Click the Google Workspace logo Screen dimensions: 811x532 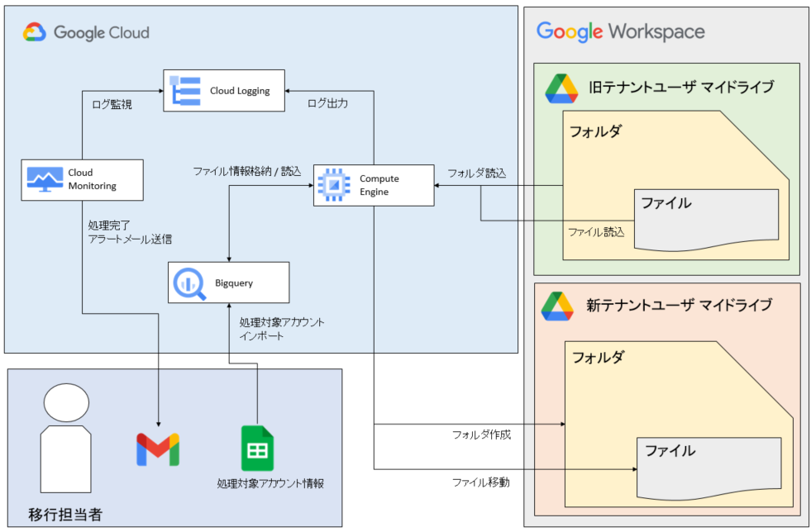click(620, 31)
